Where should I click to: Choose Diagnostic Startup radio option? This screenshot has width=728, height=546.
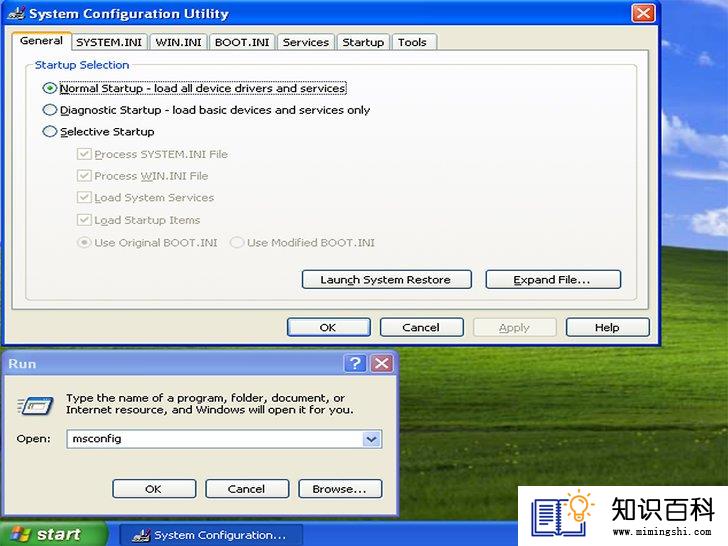50,110
